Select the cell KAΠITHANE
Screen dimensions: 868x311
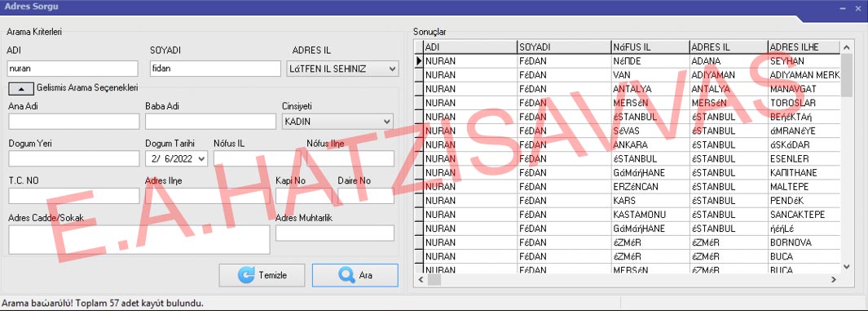click(x=804, y=172)
